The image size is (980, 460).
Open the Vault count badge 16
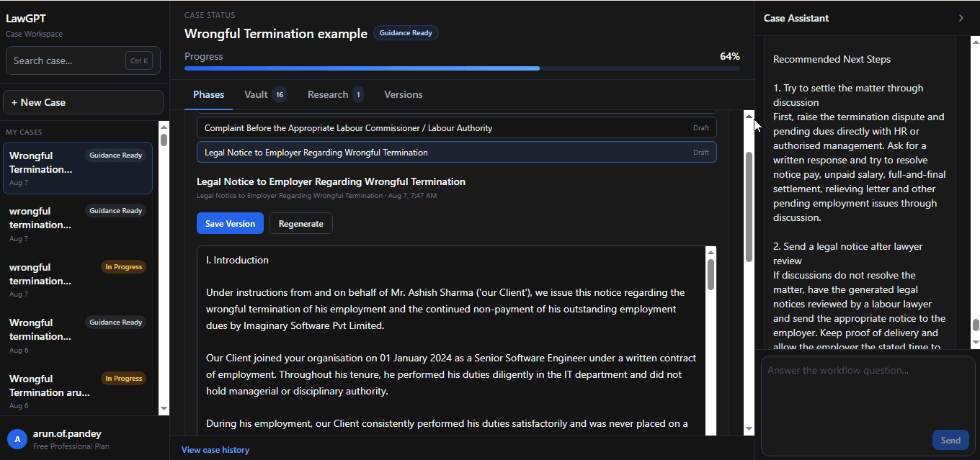(279, 94)
